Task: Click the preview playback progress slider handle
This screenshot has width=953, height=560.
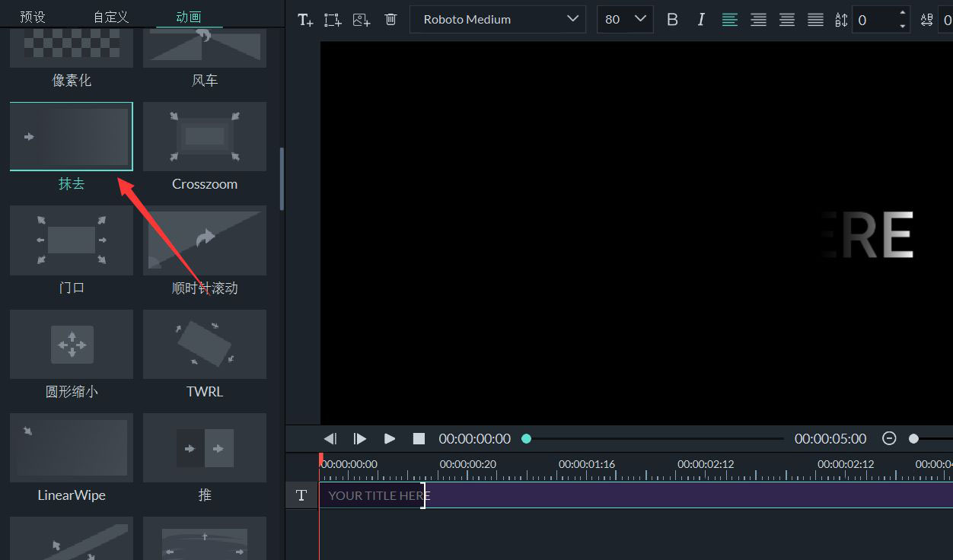Action: click(x=526, y=438)
